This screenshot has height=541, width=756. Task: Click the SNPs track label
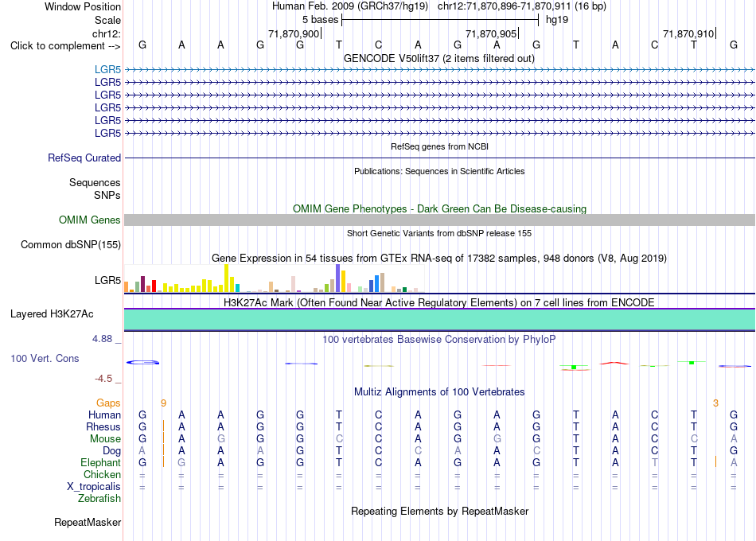(x=107, y=195)
